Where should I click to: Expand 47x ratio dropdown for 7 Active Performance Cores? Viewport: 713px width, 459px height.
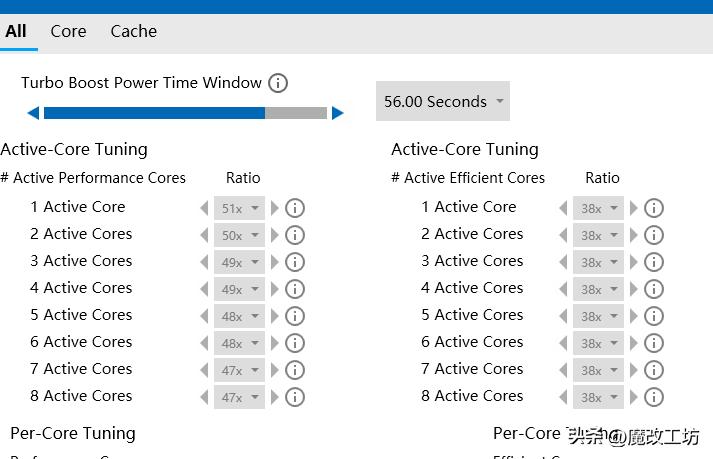pyautogui.click(x=240, y=370)
